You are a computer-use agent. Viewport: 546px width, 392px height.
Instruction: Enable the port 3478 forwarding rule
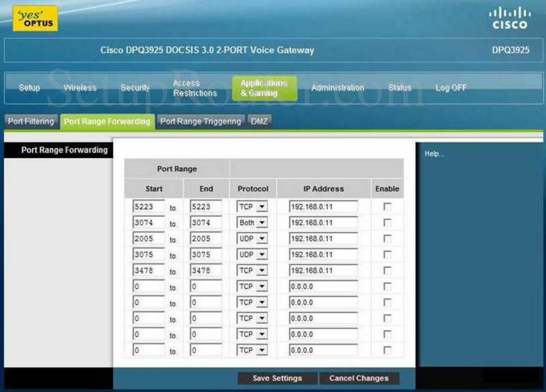click(387, 270)
